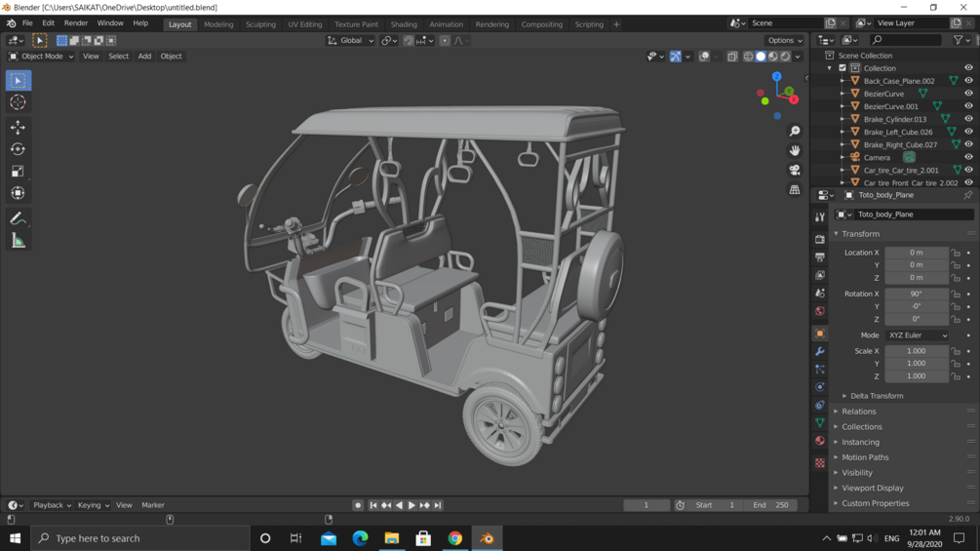The width and height of the screenshot is (980, 551).
Task: Toggle camera view in viewport
Action: pyautogui.click(x=795, y=170)
